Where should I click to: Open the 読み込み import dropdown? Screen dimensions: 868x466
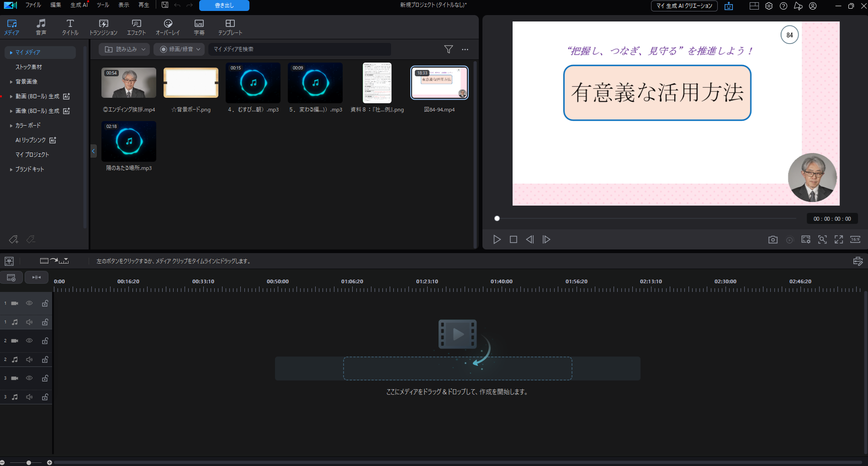click(124, 49)
